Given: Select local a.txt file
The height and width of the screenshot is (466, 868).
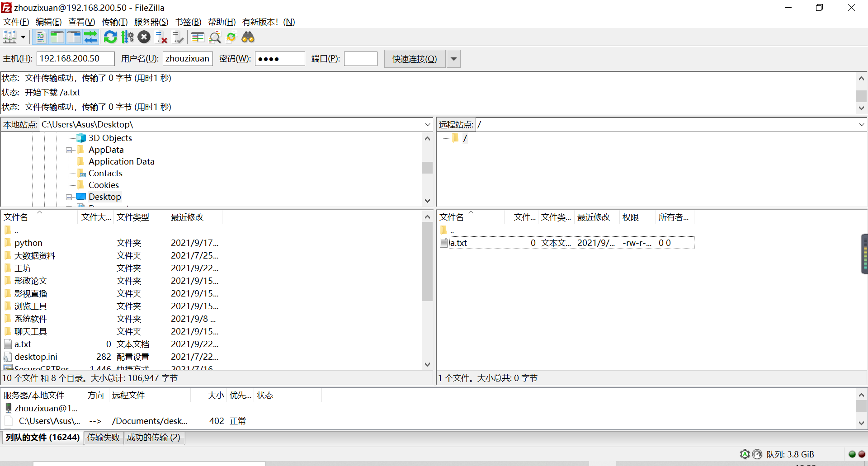Looking at the screenshot, I should point(23,344).
